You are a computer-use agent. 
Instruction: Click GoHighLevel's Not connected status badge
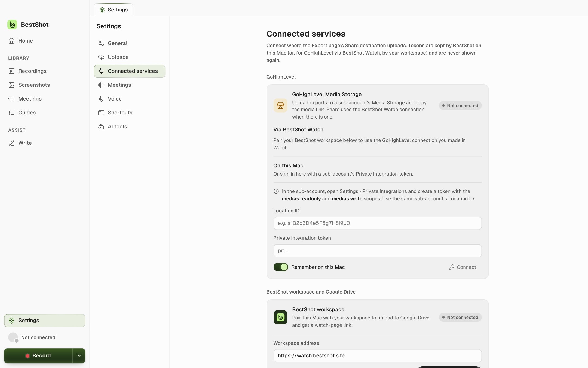tap(460, 105)
